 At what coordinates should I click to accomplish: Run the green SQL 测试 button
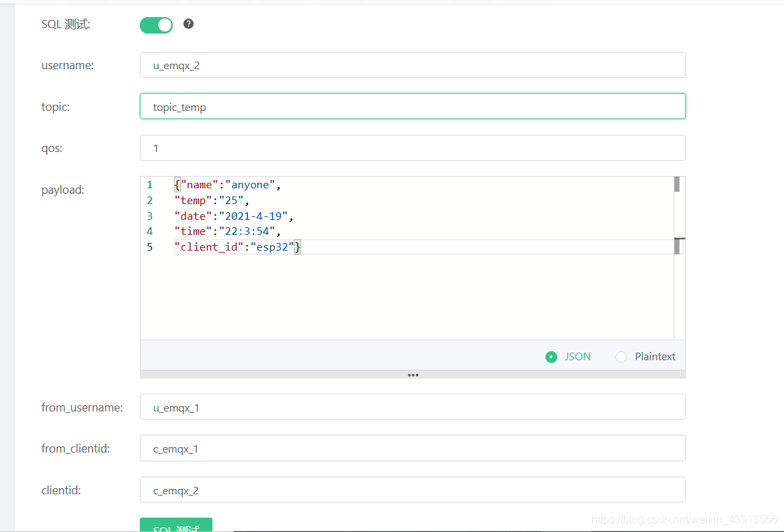(176, 525)
